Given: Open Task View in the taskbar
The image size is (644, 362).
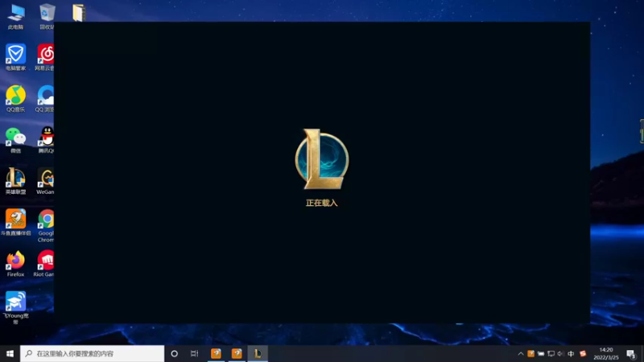Looking at the screenshot, I should point(194,353).
